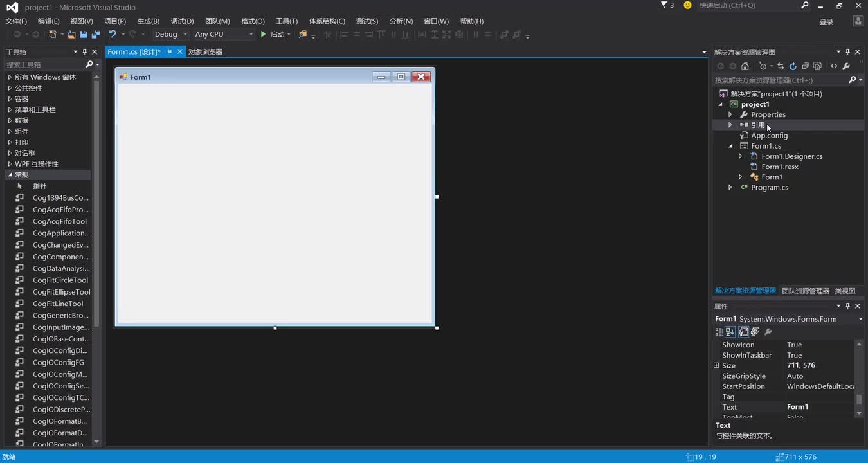
Task: Click the Sync with Active Document icon
Action: coord(781,66)
